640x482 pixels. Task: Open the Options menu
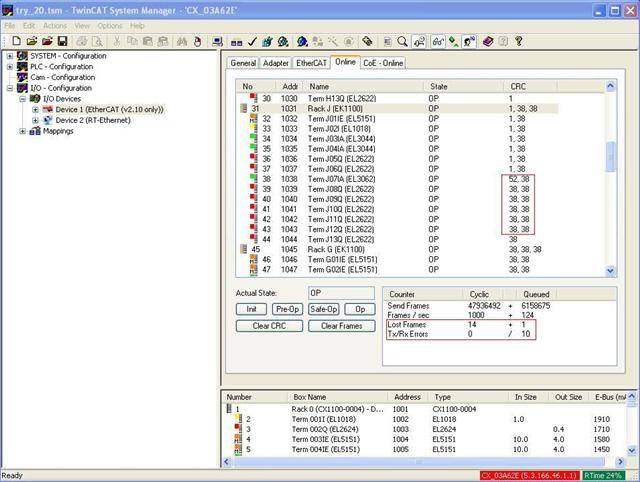pos(110,26)
